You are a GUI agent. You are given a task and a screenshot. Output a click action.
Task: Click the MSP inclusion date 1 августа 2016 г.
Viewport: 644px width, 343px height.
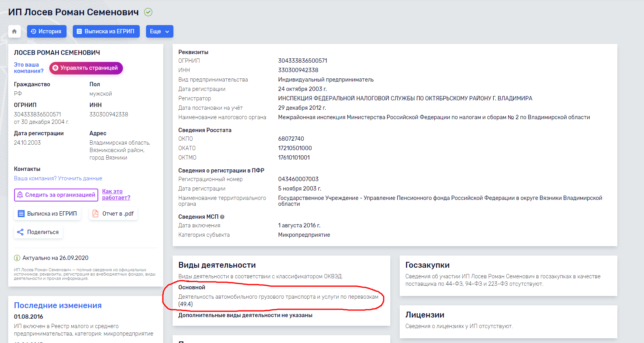(x=299, y=225)
